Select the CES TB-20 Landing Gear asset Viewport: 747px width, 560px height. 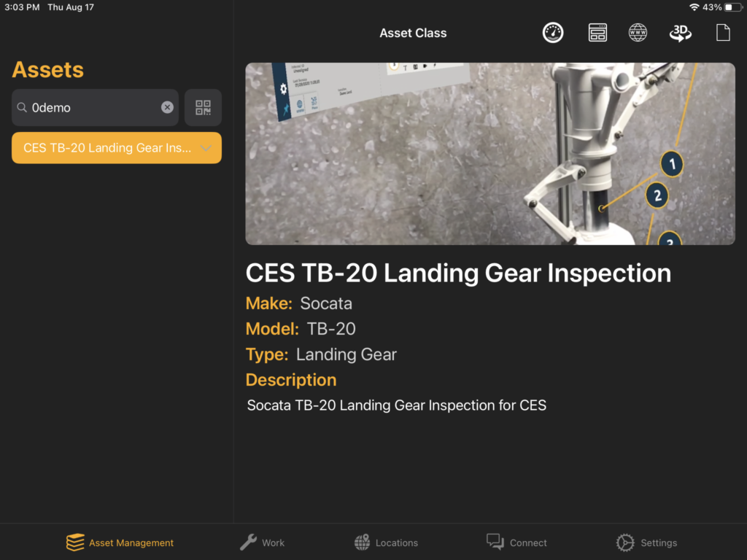click(x=117, y=148)
